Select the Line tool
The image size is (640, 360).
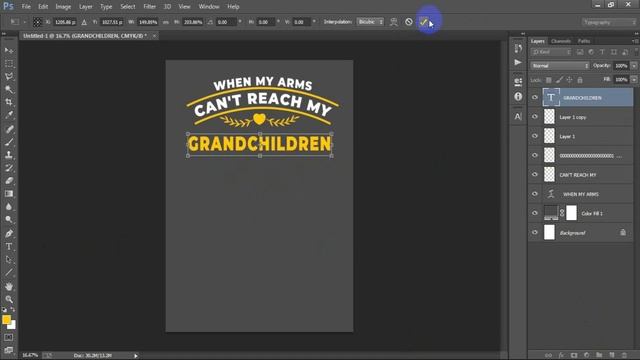click(9, 272)
